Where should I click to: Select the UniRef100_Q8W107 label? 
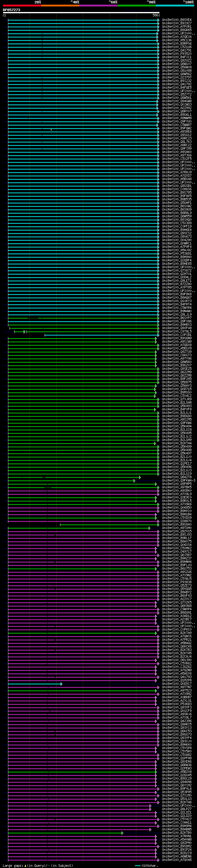(176, 64)
